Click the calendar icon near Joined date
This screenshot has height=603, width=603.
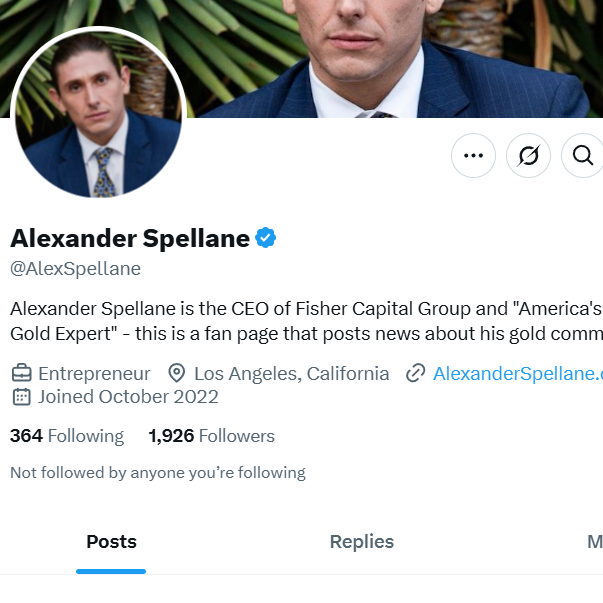point(21,397)
